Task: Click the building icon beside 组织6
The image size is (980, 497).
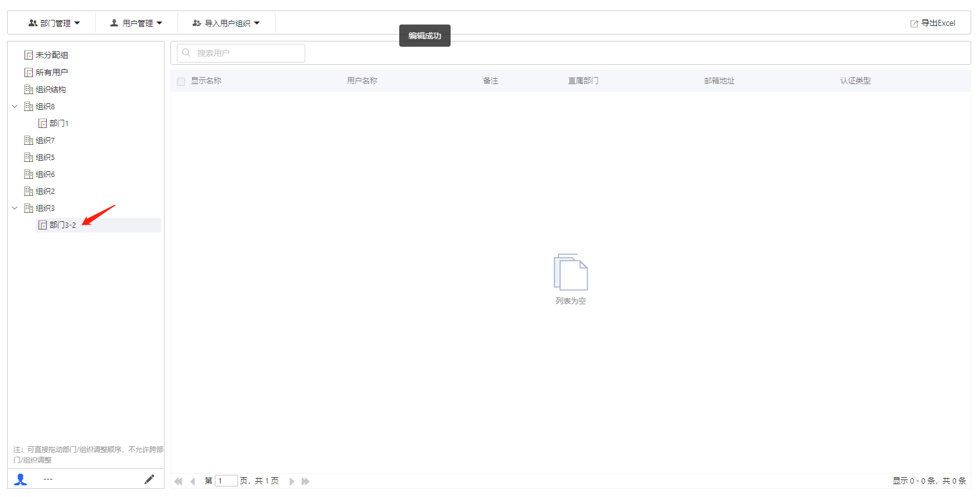Action: point(29,174)
